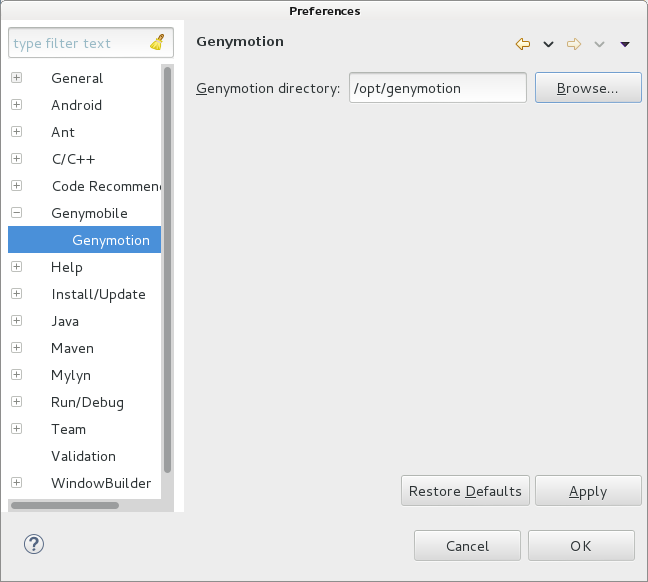This screenshot has height=582, width=648.
Task: Expand the WindowBuilder tree node
Action: 17,482
